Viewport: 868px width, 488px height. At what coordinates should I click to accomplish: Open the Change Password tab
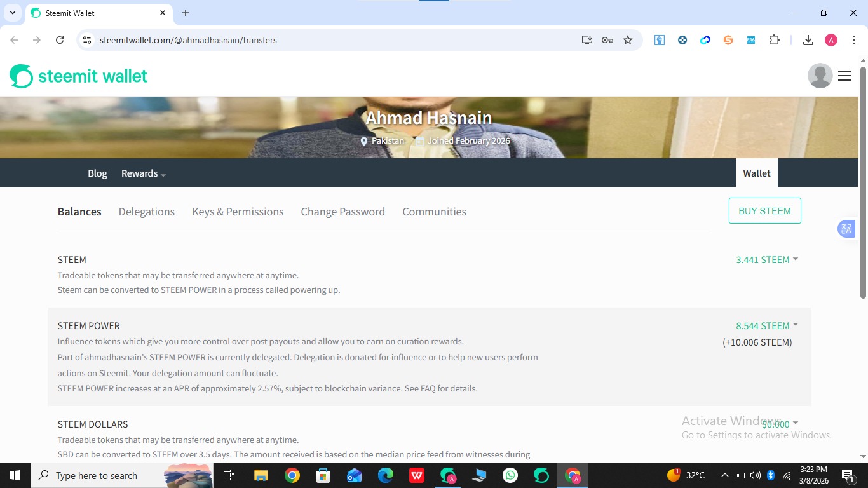point(343,212)
